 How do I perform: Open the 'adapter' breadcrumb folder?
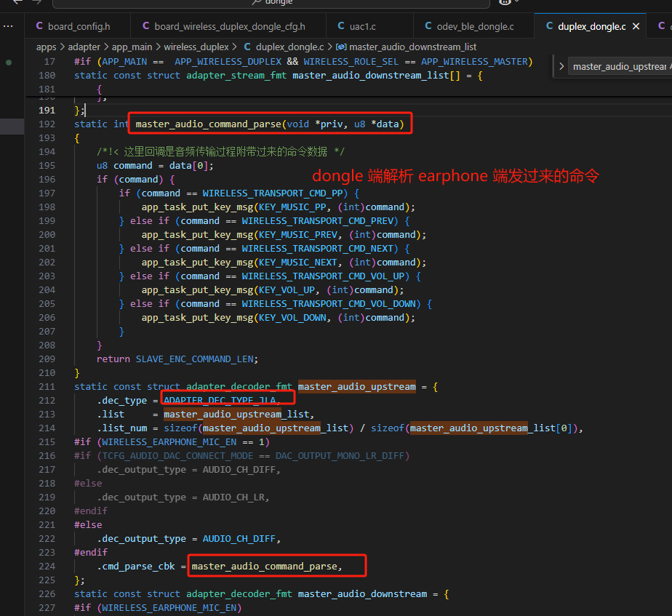tap(84, 47)
